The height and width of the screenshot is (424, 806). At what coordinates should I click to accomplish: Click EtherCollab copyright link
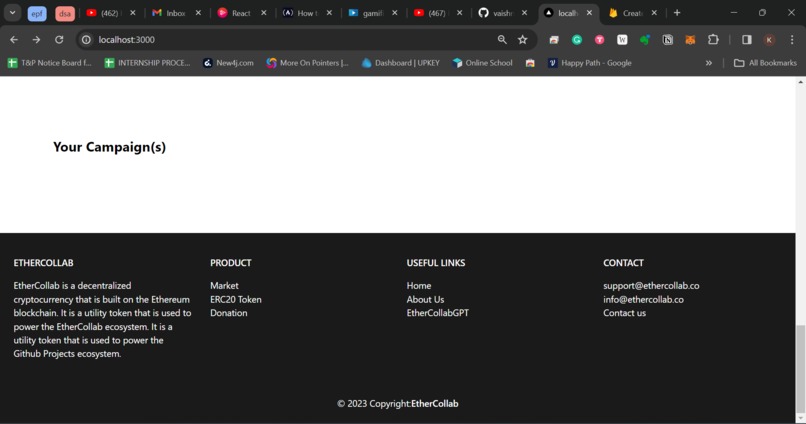pos(434,403)
